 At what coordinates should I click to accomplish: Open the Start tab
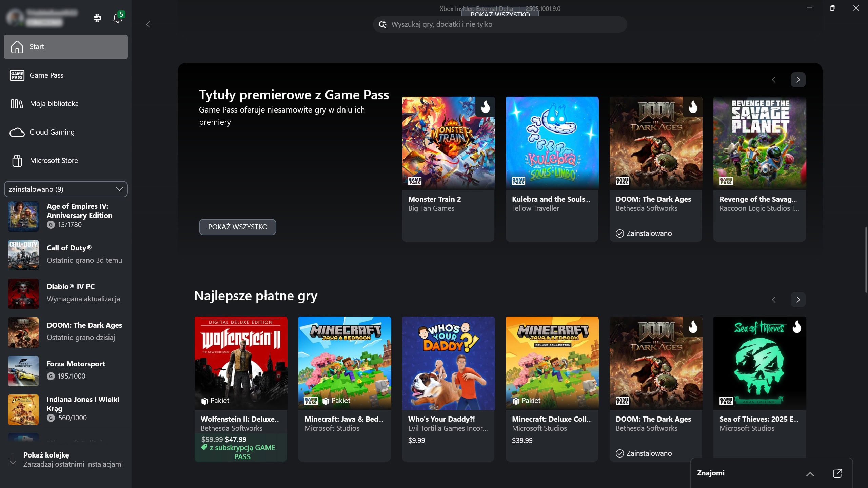pyautogui.click(x=66, y=47)
